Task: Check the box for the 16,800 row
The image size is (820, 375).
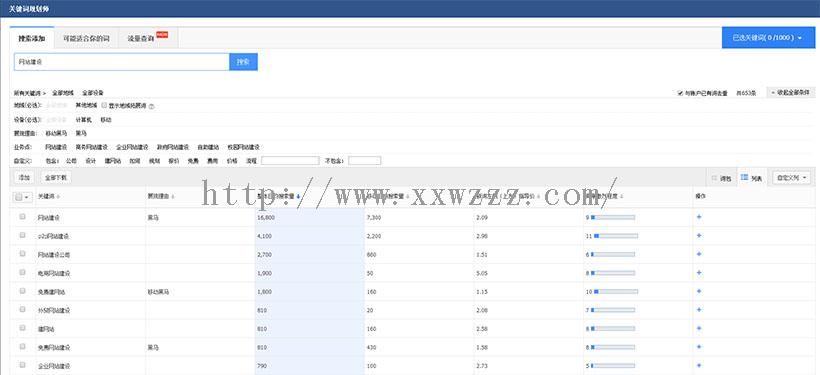Action: click(22, 216)
